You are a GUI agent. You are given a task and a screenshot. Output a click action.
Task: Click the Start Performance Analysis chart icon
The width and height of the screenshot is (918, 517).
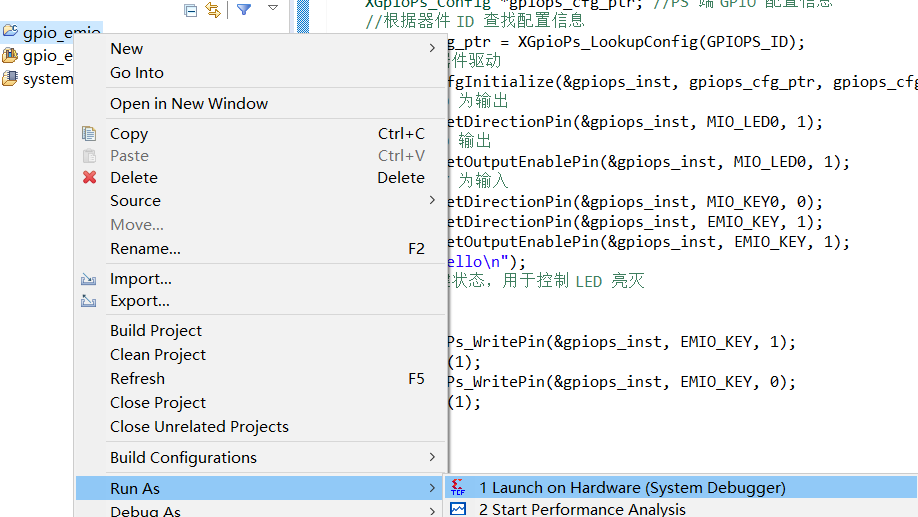click(458, 509)
